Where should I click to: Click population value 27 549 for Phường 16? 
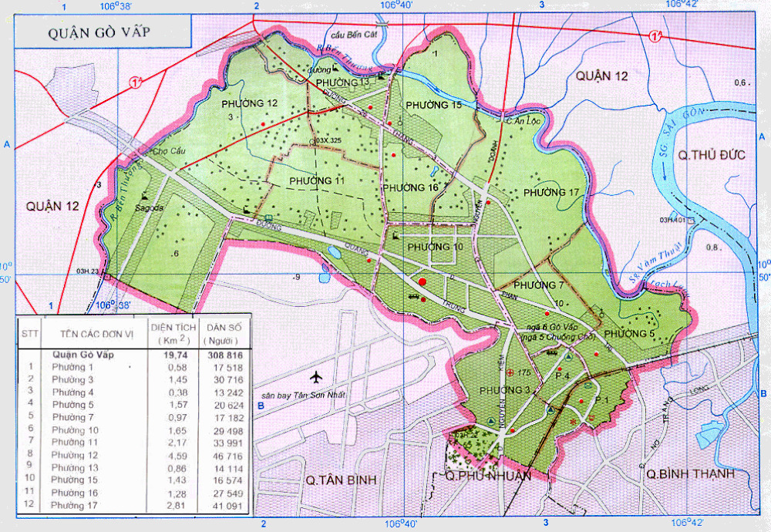pyautogui.click(x=228, y=493)
